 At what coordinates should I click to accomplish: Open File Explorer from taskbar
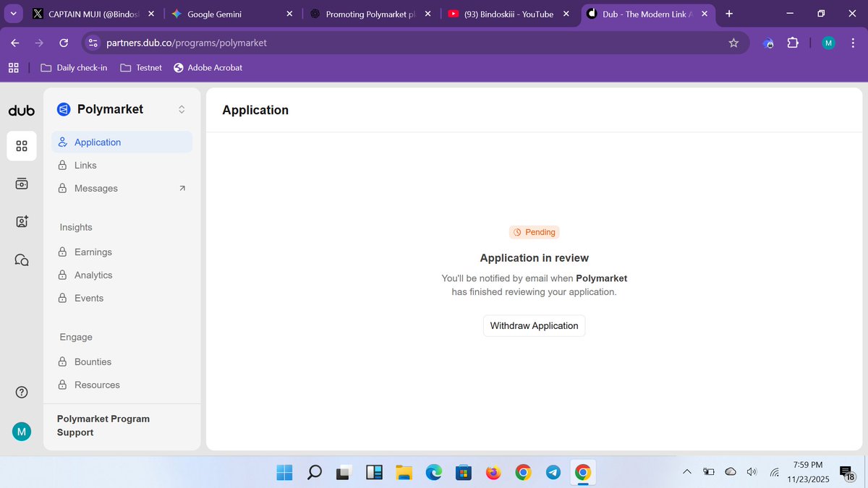click(404, 473)
